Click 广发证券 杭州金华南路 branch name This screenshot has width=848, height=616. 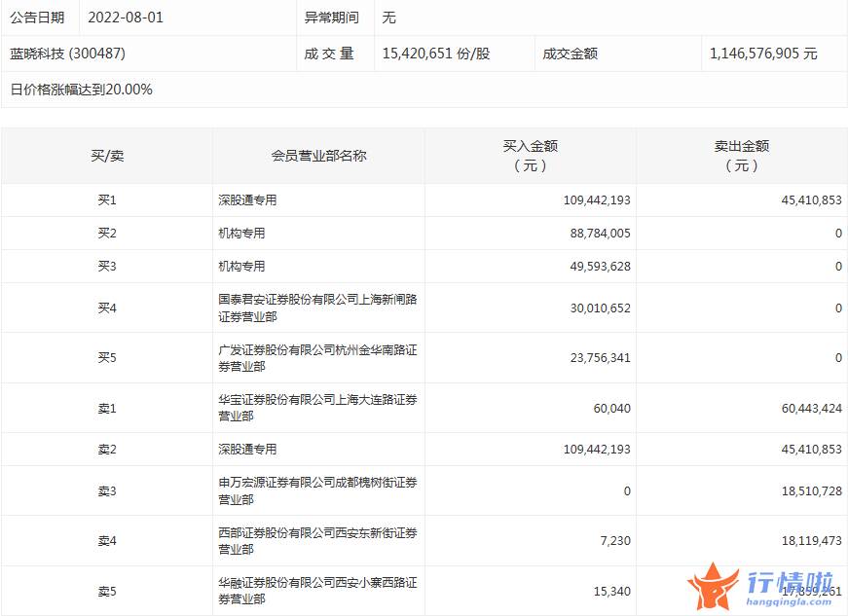coord(318,358)
